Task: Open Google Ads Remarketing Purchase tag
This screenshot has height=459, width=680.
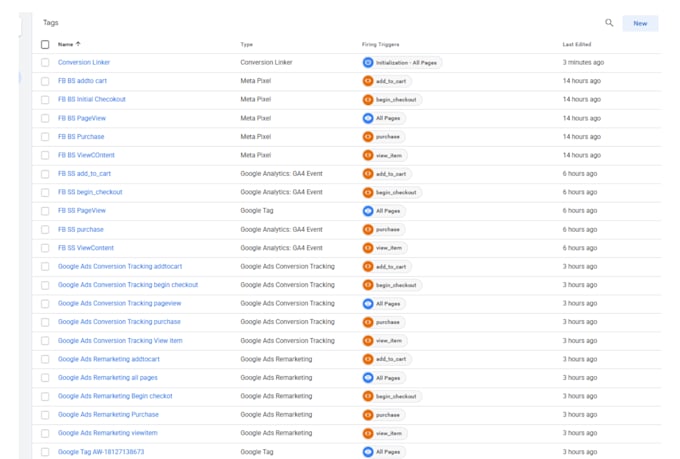Action: point(108,415)
